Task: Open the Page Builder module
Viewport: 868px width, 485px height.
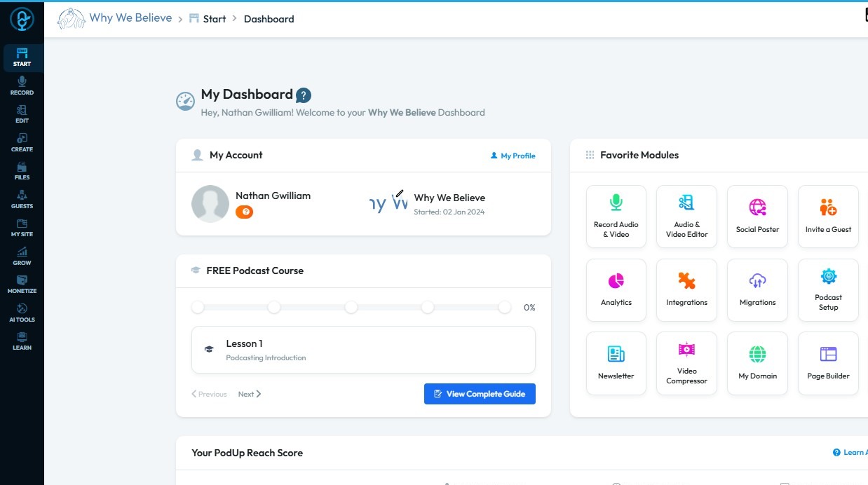Action: 828,363
